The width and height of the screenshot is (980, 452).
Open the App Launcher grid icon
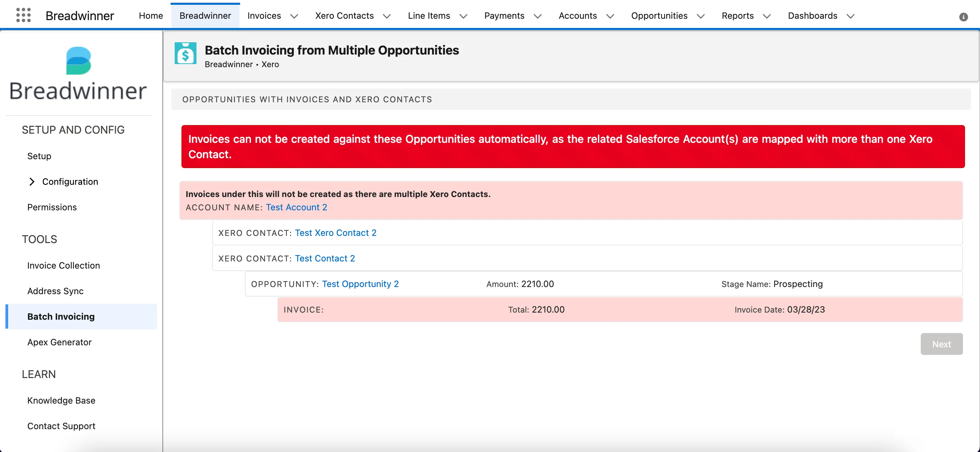(x=23, y=16)
